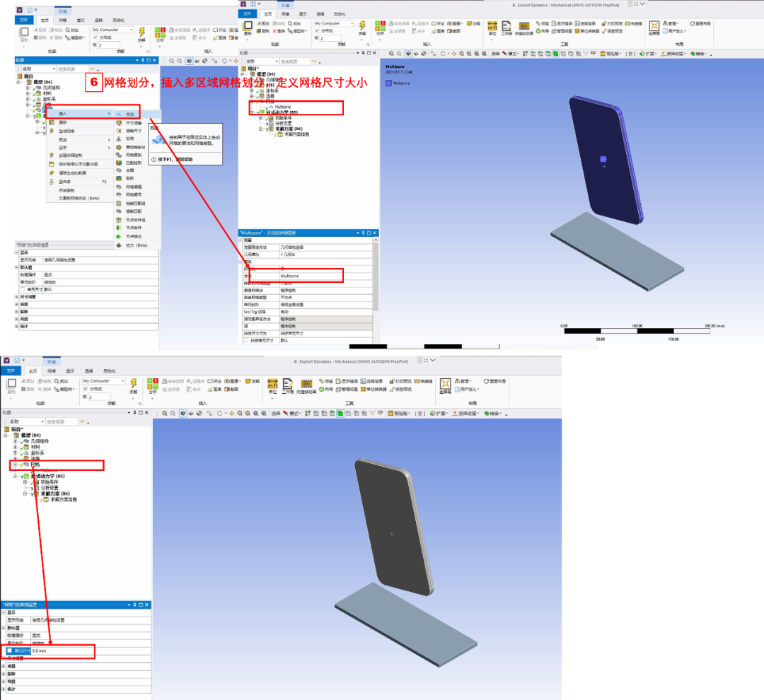This screenshot has height=700, width=764.
Task: Select pan arrows icon in bottom window toolbar
Action: [x=231, y=413]
